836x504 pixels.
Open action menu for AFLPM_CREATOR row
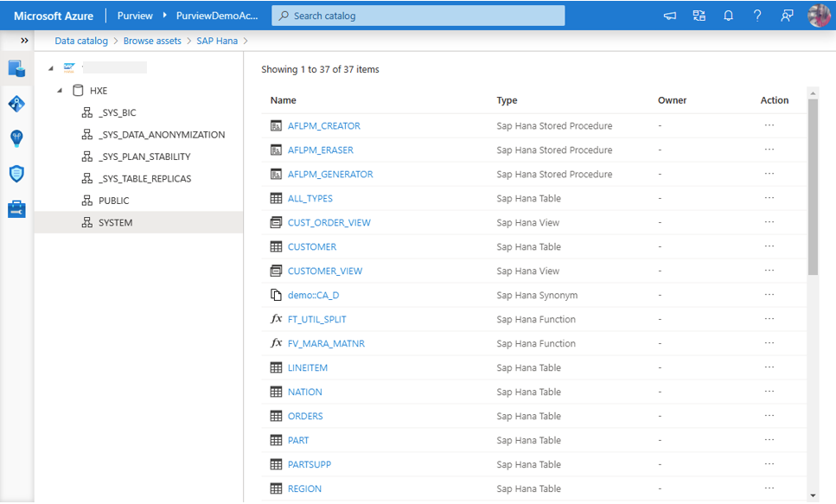coord(769,125)
